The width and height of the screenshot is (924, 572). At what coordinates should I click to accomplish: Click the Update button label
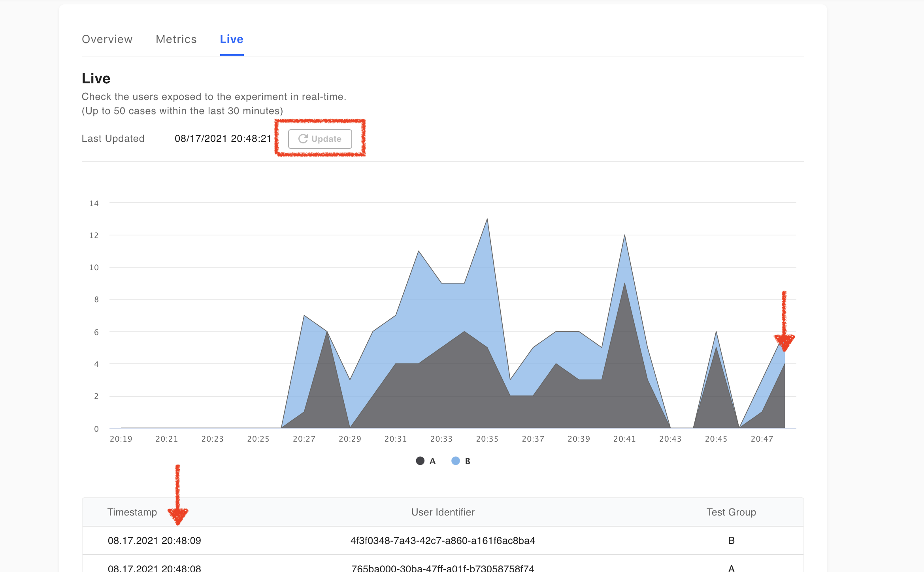click(x=326, y=139)
